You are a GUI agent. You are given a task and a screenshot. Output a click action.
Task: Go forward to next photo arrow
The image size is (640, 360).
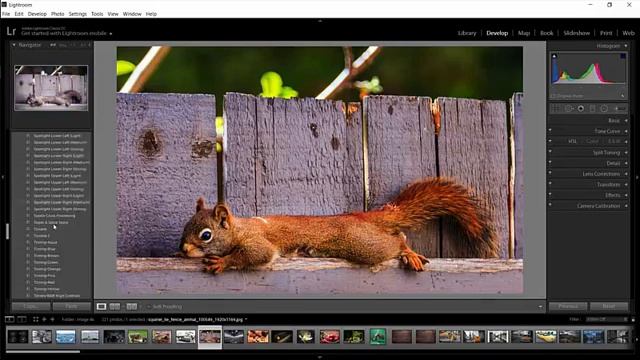pos(52,319)
